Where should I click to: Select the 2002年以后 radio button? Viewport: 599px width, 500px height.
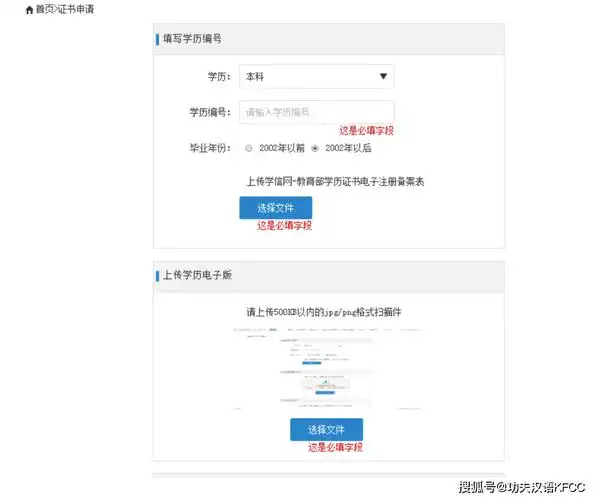tap(315, 148)
